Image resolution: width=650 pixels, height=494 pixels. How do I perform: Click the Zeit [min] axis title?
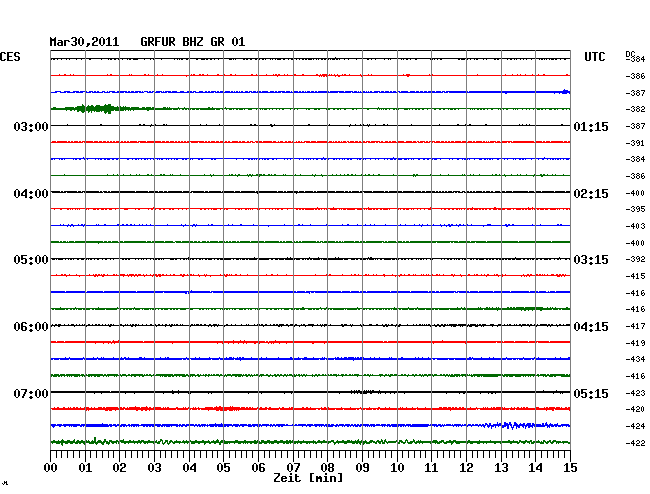(308, 478)
